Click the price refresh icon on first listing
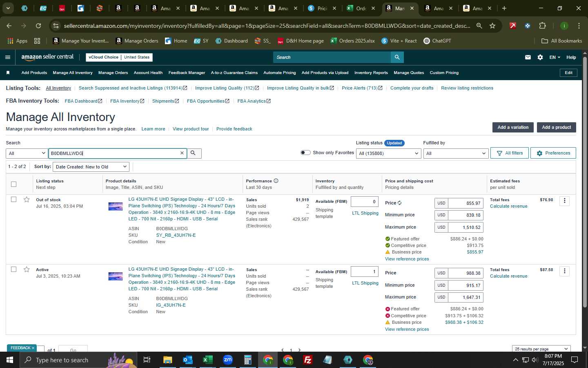 click(399, 203)
